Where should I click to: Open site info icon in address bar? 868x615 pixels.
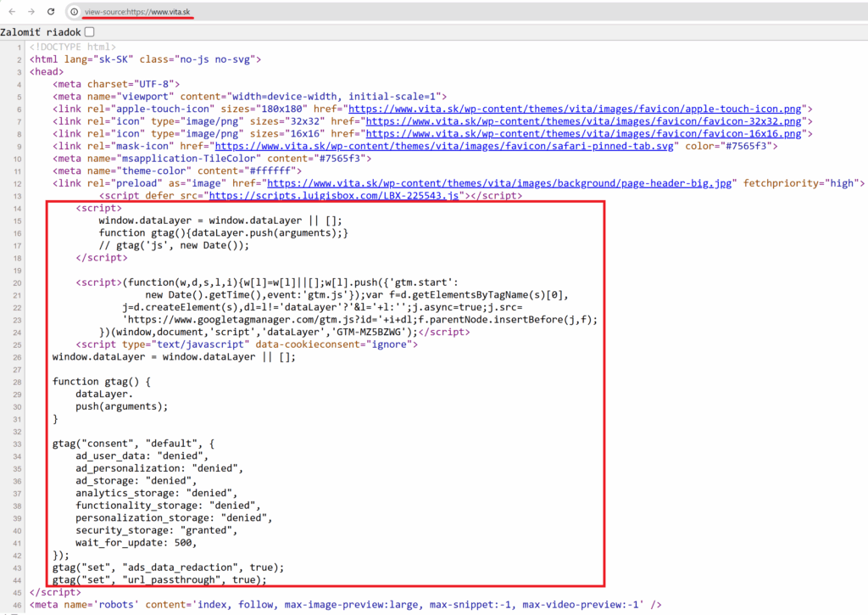click(x=75, y=12)
